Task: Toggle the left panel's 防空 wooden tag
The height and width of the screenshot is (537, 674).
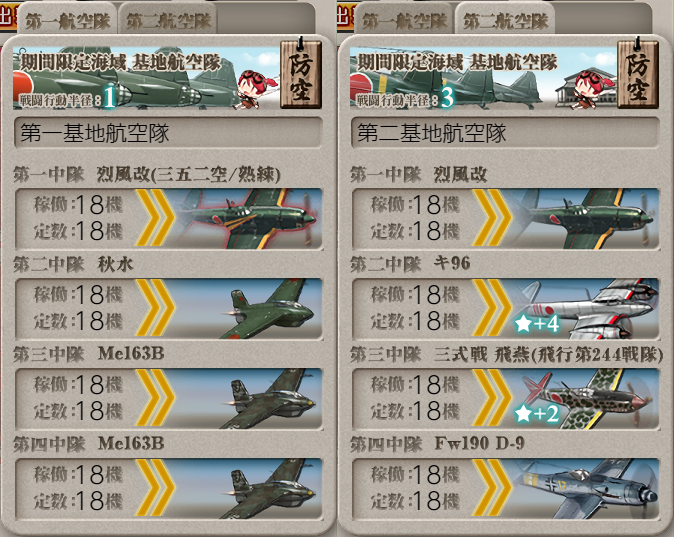Action: (x=301, y=73)
